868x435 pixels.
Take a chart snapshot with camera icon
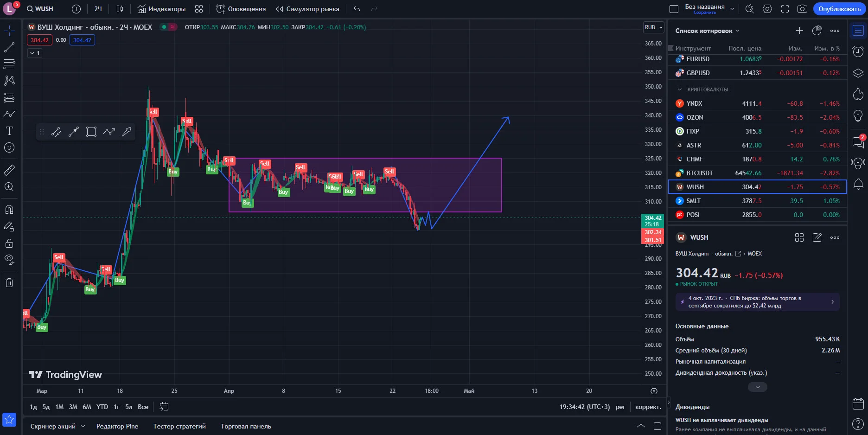802,9
